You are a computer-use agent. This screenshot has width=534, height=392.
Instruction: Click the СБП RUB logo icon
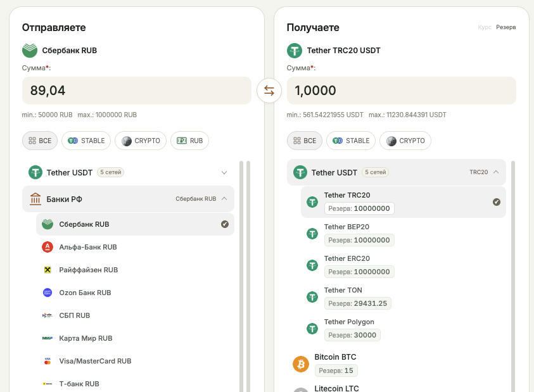click(x=48, y=315)
